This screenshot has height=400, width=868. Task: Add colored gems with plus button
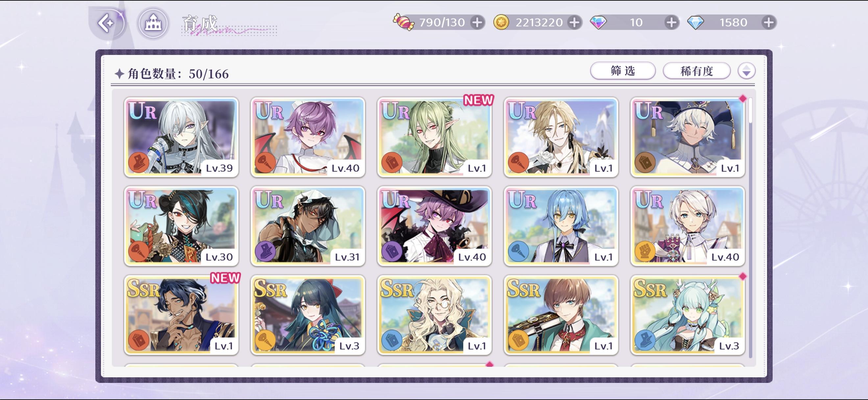coord(671,22)
